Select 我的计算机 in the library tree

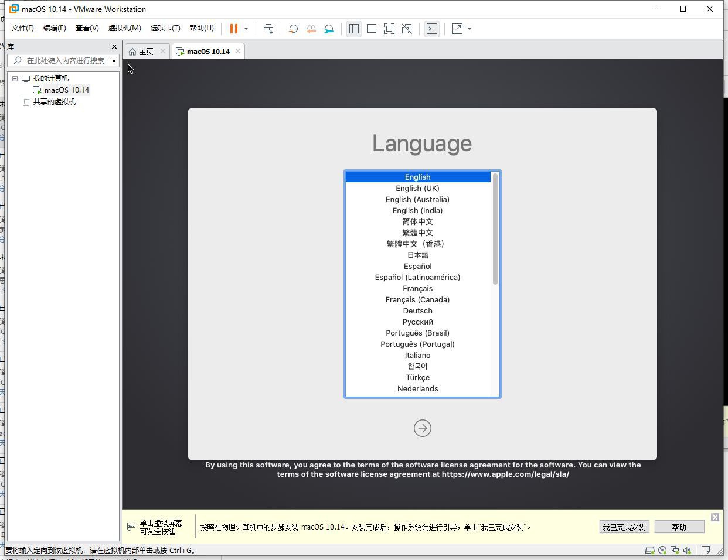click(x=50, y=78)
